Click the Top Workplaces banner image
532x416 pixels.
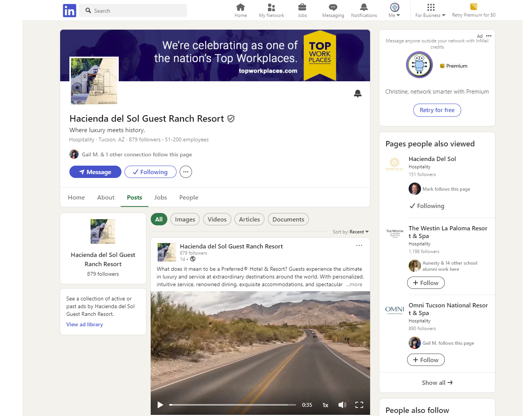[x=215, y=55]
